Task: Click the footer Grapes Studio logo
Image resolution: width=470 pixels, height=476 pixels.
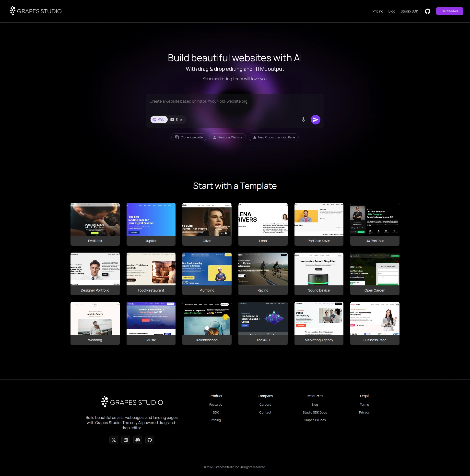Action: [x=132, y=402]
